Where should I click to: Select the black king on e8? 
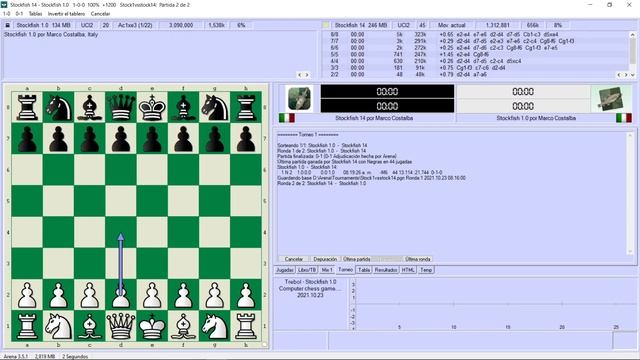[152, 107]
